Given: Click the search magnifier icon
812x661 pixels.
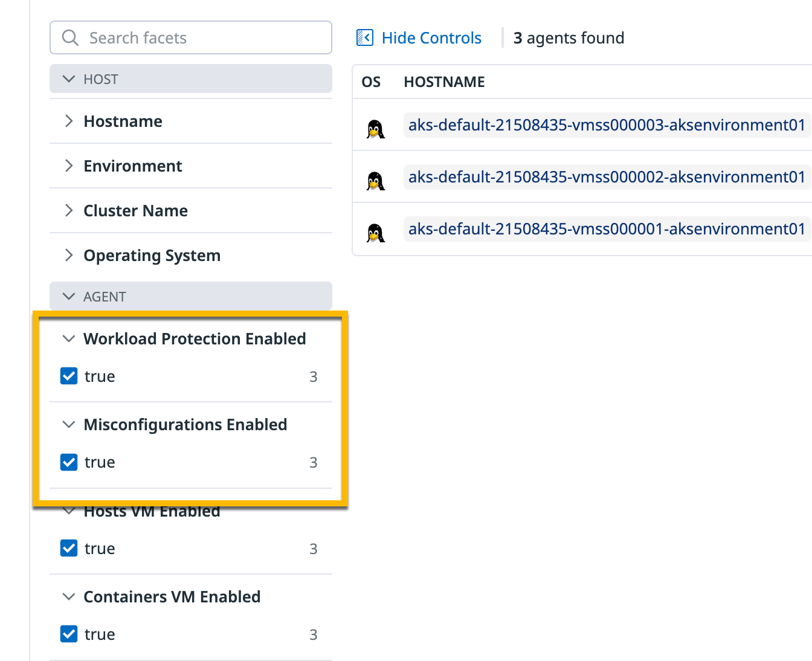Looking at the screenshot, I should (70, 37).
